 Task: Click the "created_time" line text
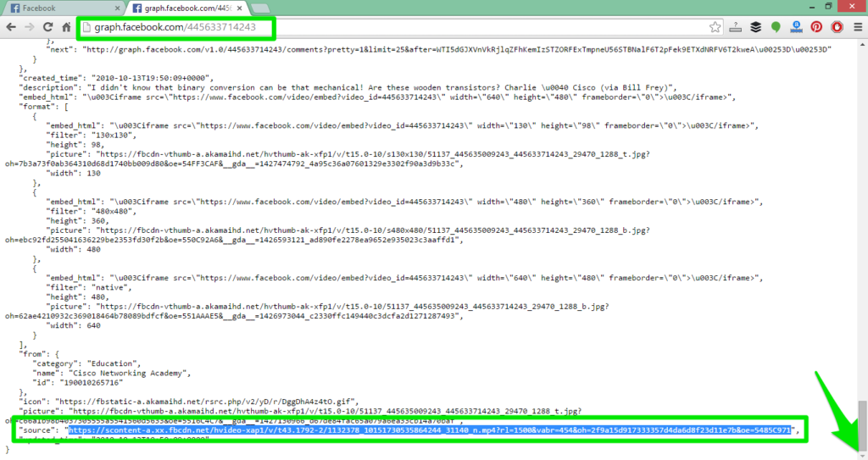pos(116,78)
